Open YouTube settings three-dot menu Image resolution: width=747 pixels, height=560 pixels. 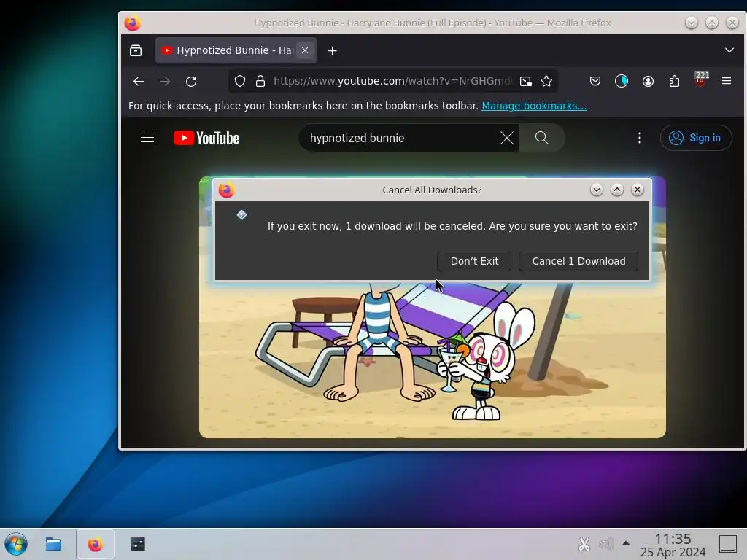[x=639, y=138]
